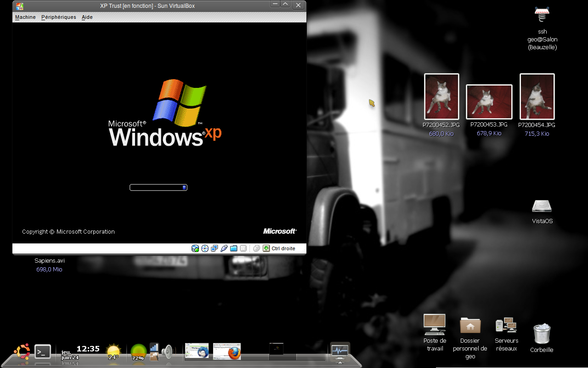Click the CD/DVD drive status icon
This screenshot has width=588, height=368.
click(x=205, y=248)
